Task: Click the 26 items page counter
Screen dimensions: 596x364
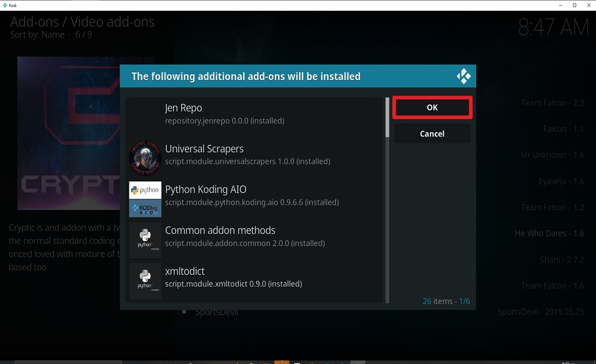Action: (x=446, y=301)
